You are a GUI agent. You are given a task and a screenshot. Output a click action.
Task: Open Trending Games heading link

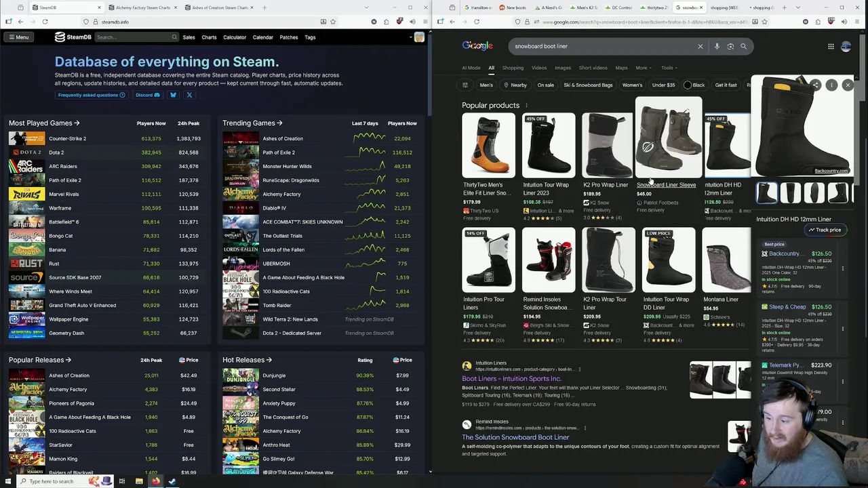(252, 123)
